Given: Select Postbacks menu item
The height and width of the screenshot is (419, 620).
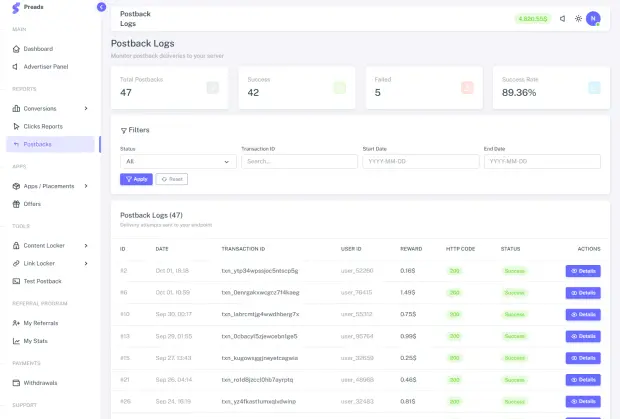Looking at the screenshot, I should click(50, 144).
